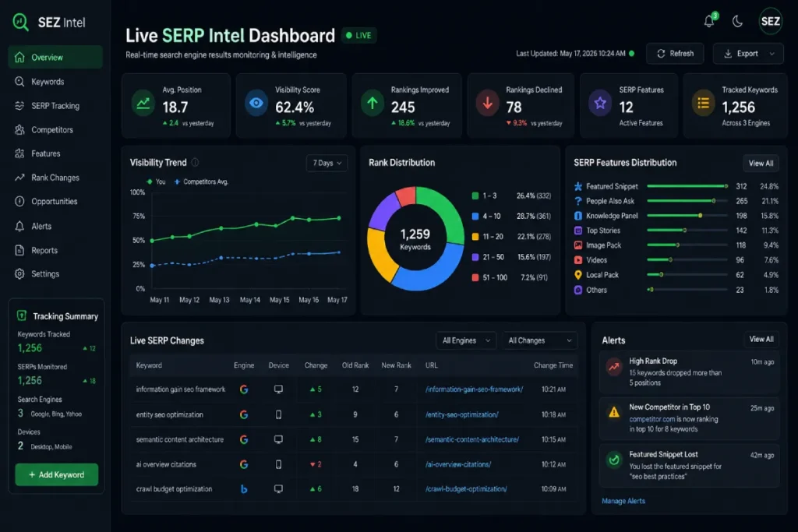Open the SEZ profile avatar
Image resolution: width=798 pixels, height=532 pixels.
coord(770,21)
